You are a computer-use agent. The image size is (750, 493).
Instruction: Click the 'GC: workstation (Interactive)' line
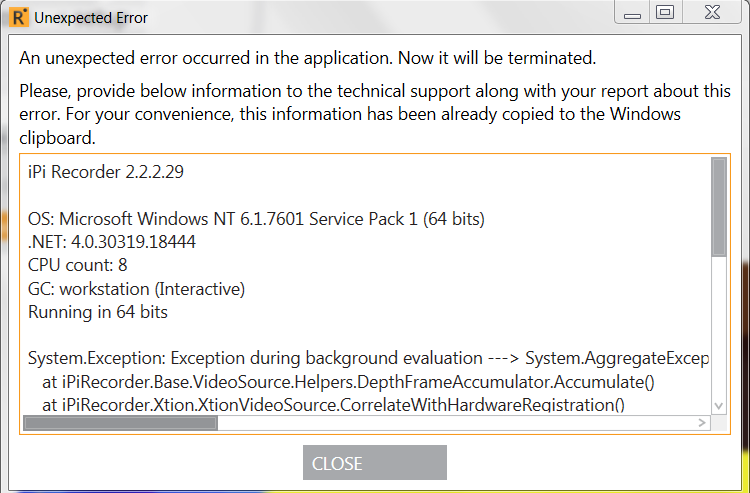[136, 289]
